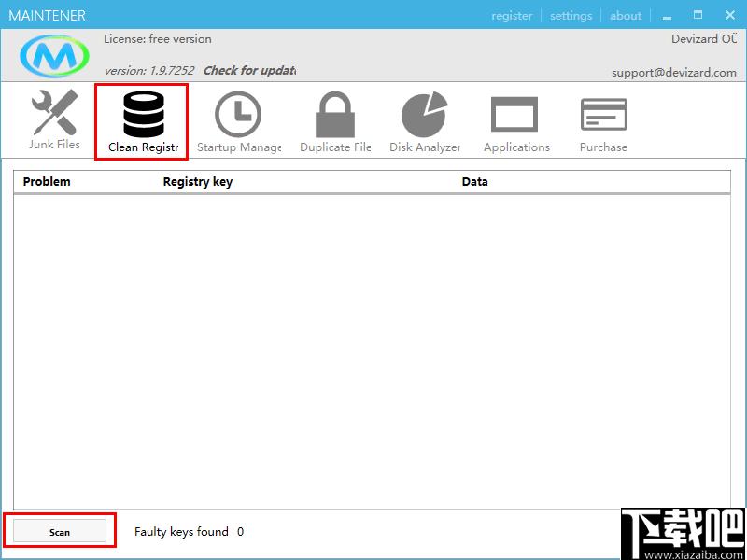Open the about menu item
Image resolution: width=747 pixels, height=560 pixels.
(626, 16)
